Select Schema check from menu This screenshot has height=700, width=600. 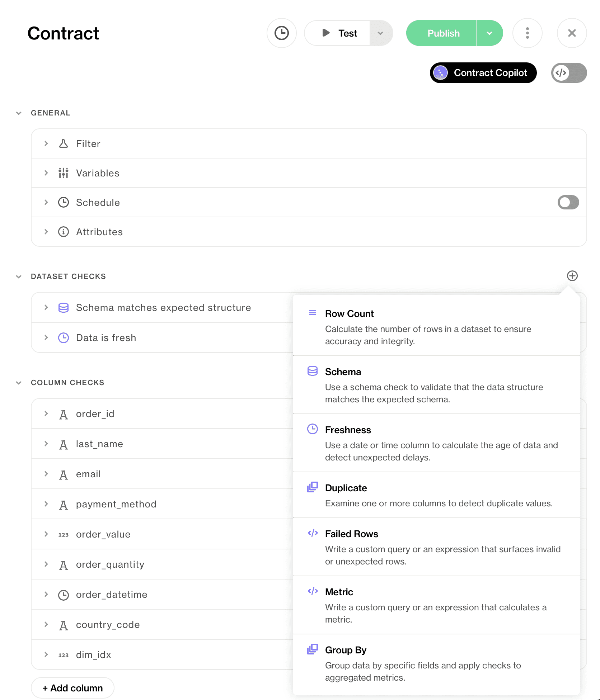[x=436, y=385]
